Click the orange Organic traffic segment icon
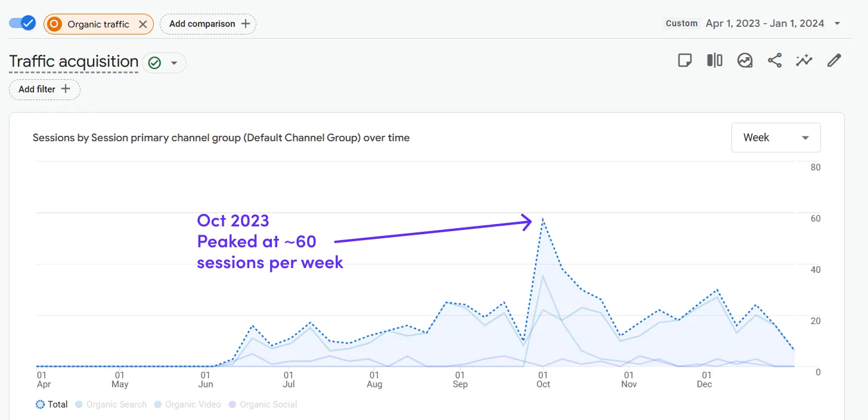Viewport: 868px width, 420px height. coord(55,24)
